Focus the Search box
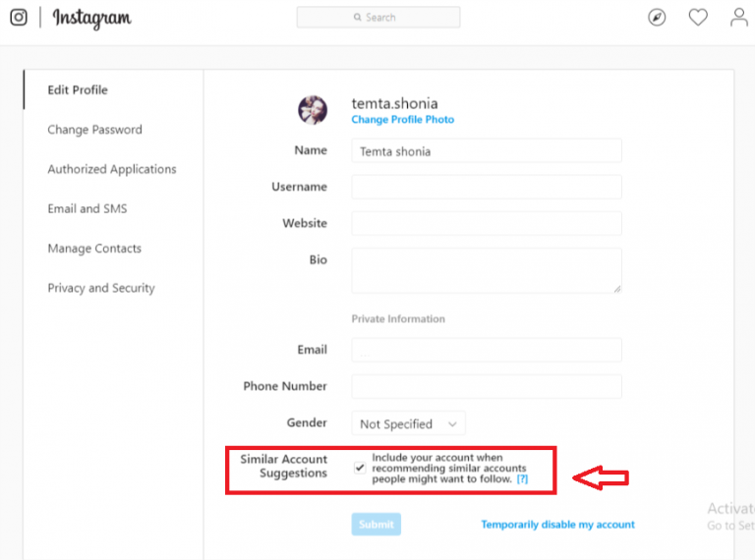Screen dimensions: 755x560 (378, 18)
